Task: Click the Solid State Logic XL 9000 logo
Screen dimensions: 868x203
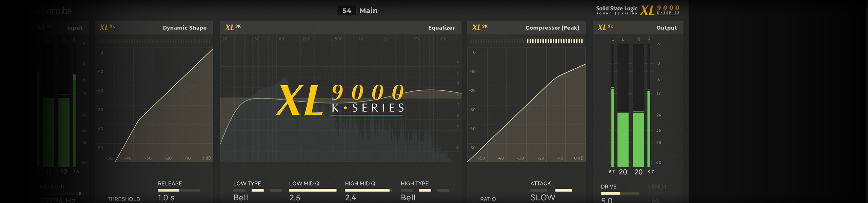Action: point(637,10)
